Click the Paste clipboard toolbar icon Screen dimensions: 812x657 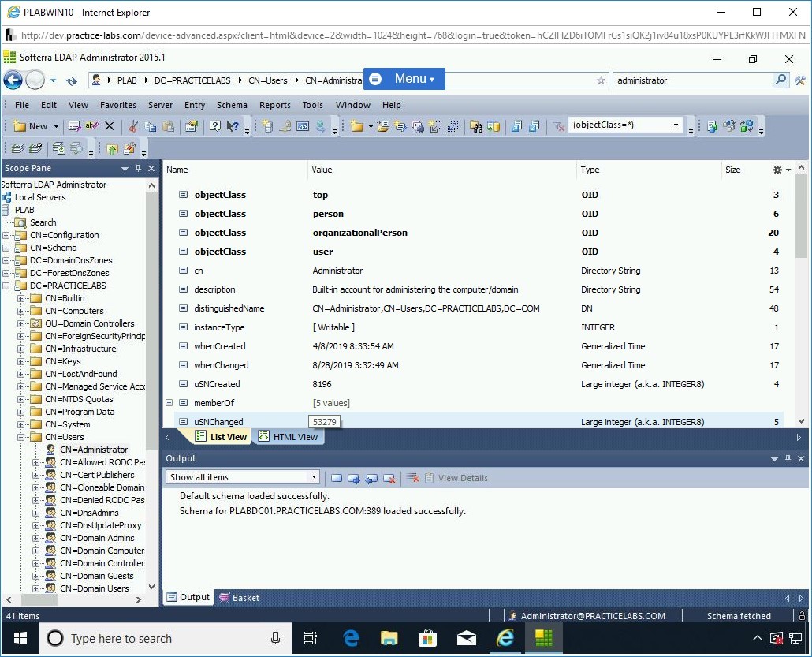tap(168, 126)
